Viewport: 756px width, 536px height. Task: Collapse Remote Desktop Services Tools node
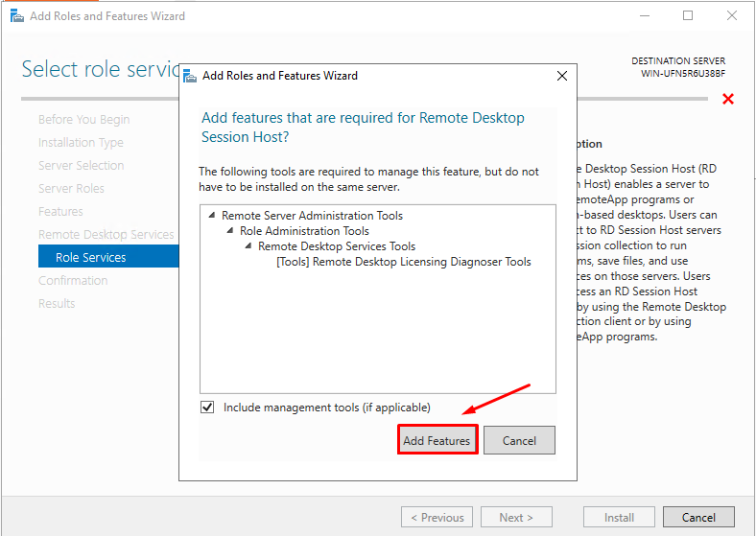(248, 246)
